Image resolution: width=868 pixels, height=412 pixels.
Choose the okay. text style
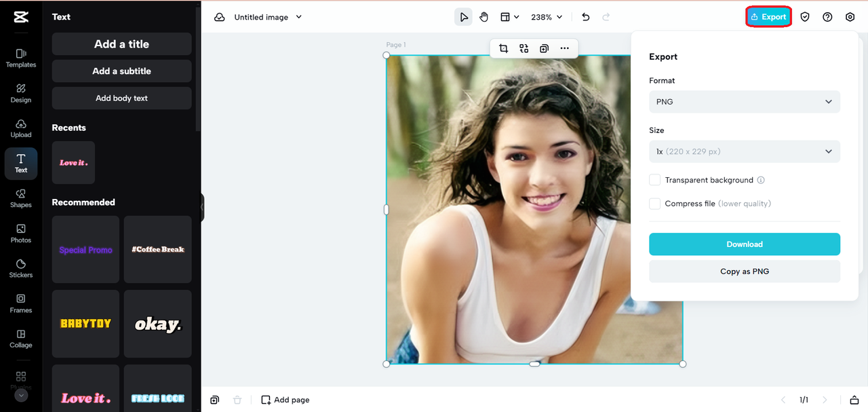(x=157, y=324)
